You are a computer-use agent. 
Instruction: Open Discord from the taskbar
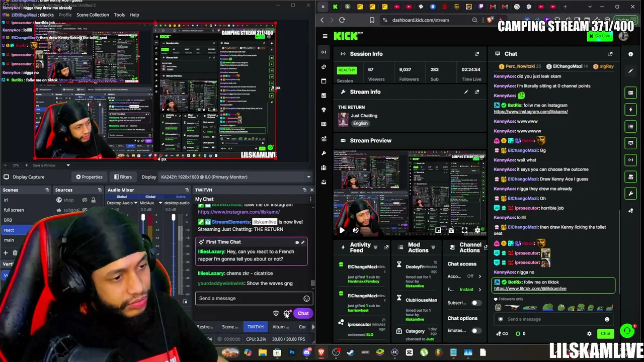pos(306,352)
